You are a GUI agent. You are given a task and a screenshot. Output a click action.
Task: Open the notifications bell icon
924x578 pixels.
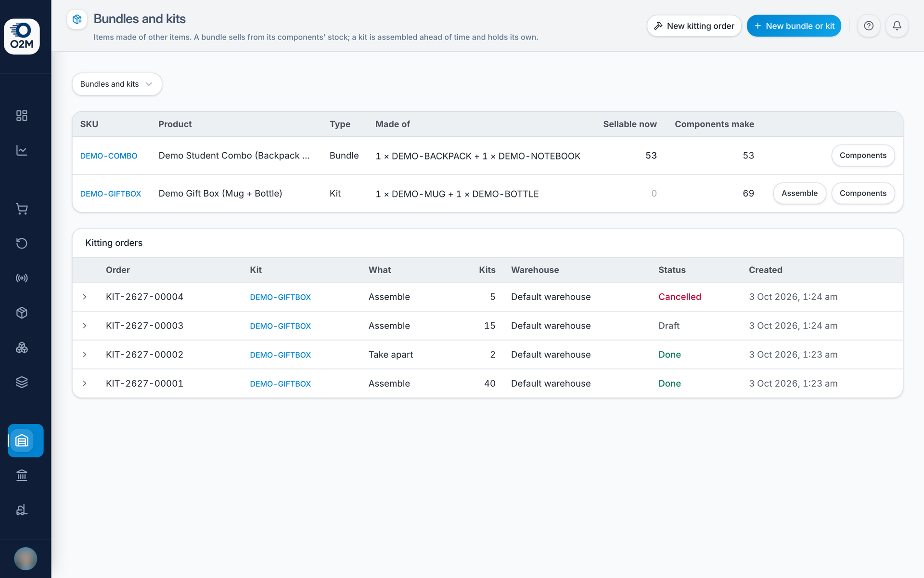pos(897,26)
